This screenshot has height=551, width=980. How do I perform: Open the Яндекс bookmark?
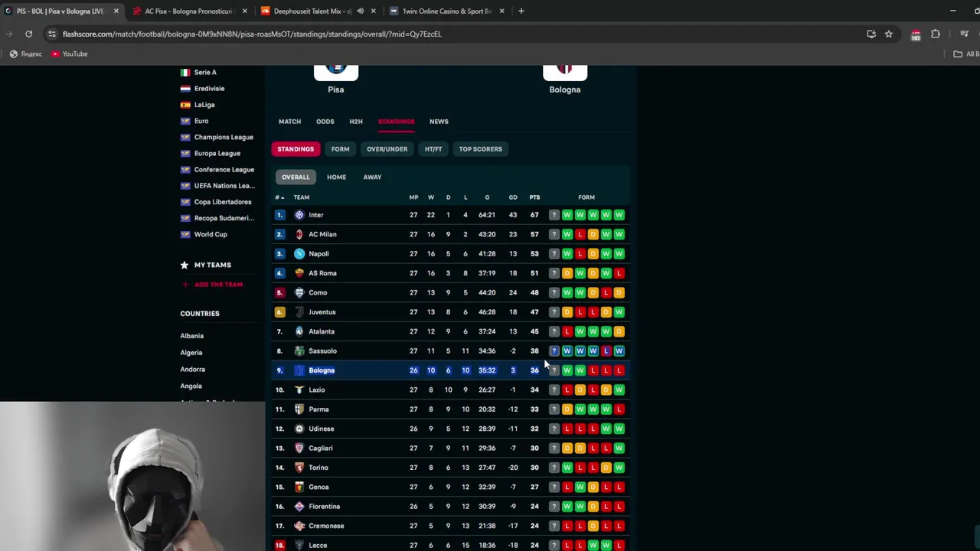click(x=26, y=54)
